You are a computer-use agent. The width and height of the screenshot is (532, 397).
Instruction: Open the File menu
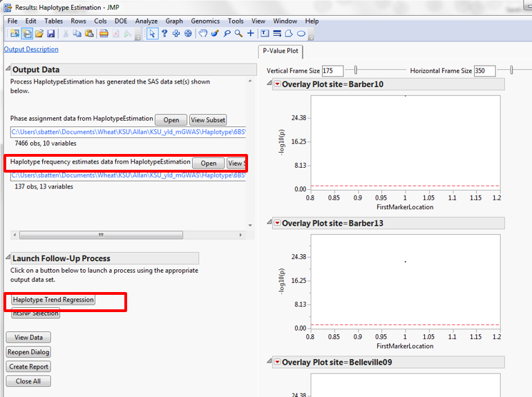click(12, 21)
